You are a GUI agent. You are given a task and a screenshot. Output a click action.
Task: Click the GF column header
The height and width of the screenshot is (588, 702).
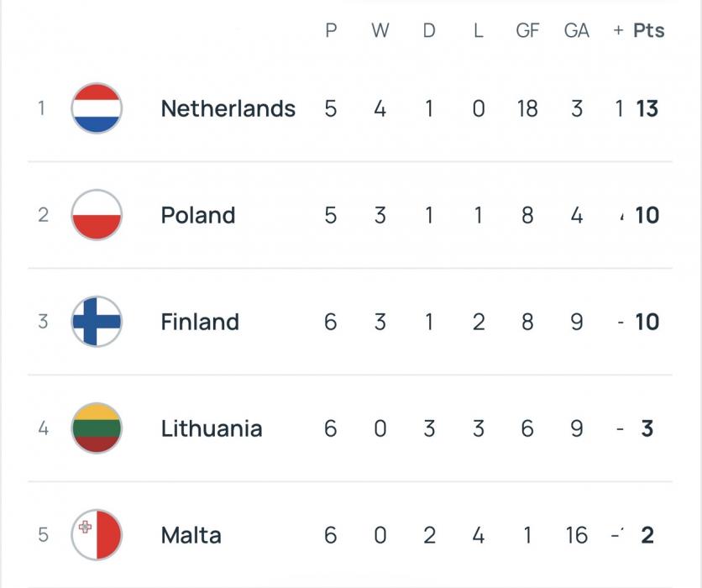pos(527,31)
